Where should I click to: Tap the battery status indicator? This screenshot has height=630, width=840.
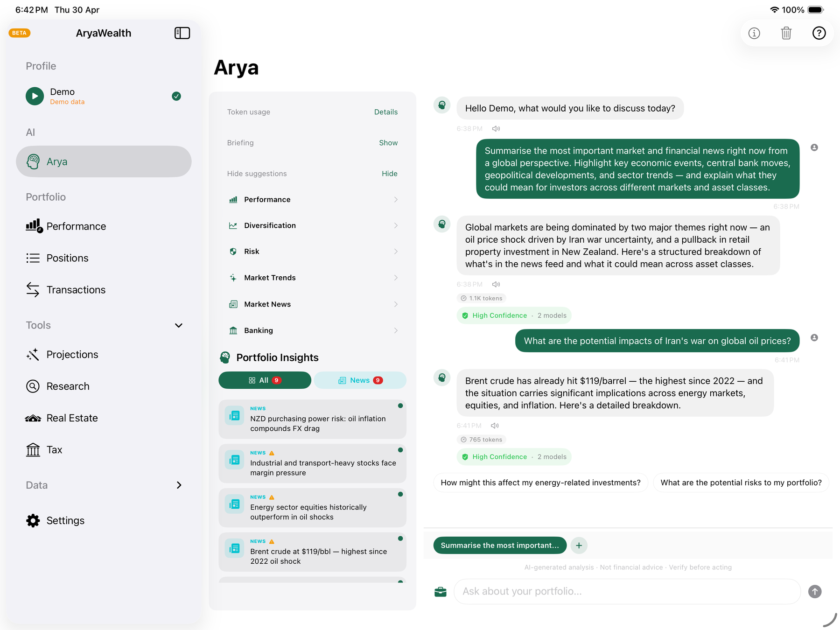tap(816, 10)
